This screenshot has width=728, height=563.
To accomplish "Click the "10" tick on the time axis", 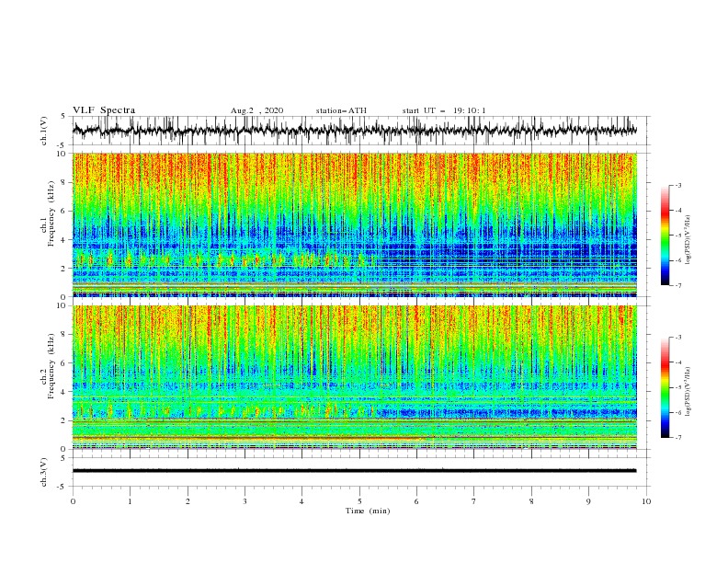I will click(646, 501).
